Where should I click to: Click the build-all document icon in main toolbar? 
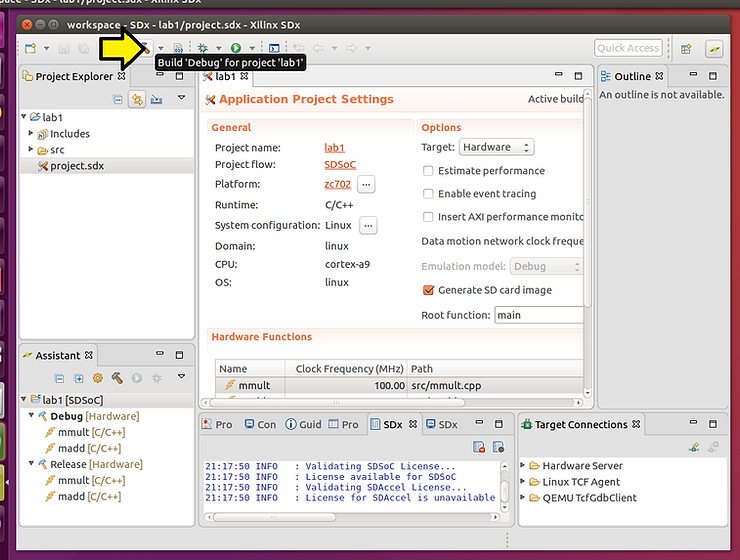tap(178, 48)
